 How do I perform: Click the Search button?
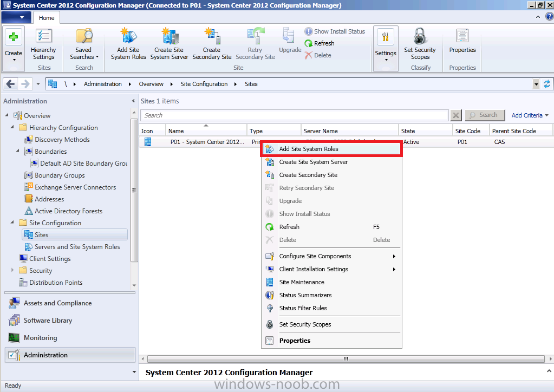coord(484,115)
